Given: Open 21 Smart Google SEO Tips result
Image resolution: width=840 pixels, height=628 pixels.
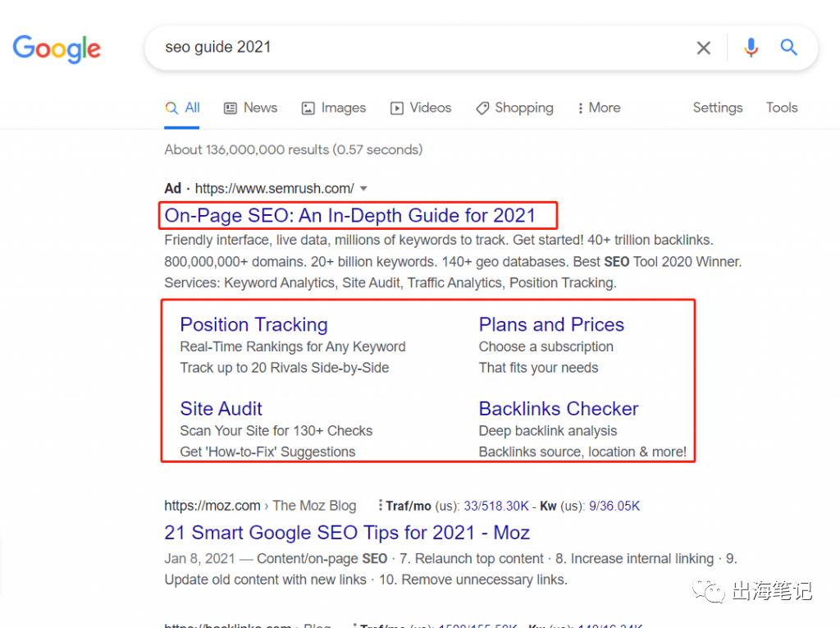Looking at the screenshot, I should click(347, 533).
